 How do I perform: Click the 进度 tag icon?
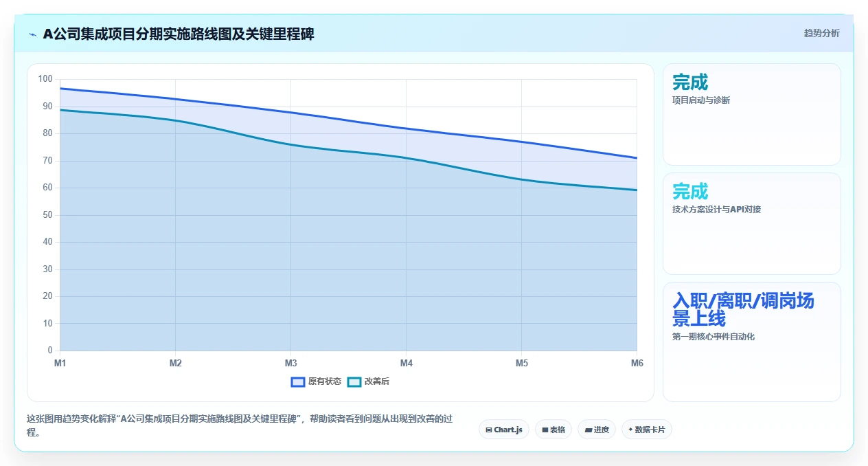(588, 430)
